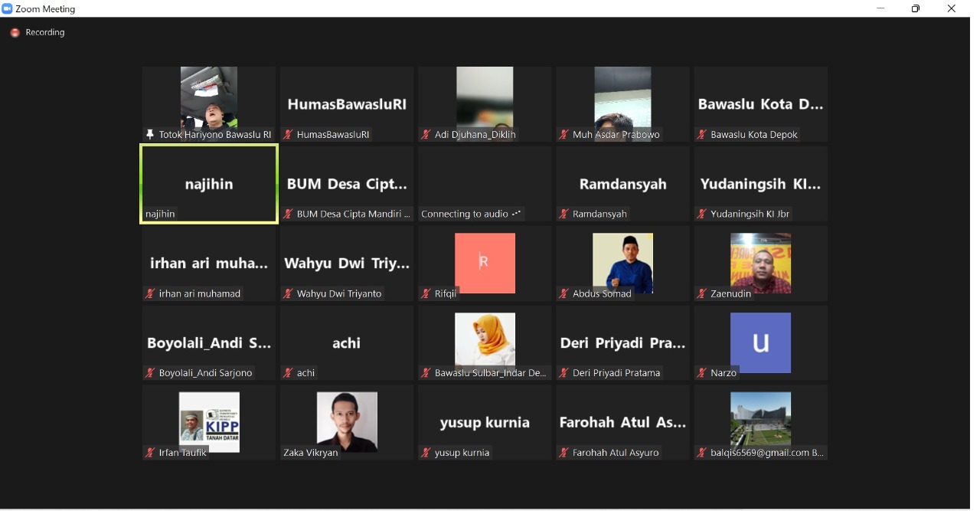Restore down the Zoom Meeting window
The height and width of the screenshot is (511, 980).
pyautogui.click(x=916, y=8)
